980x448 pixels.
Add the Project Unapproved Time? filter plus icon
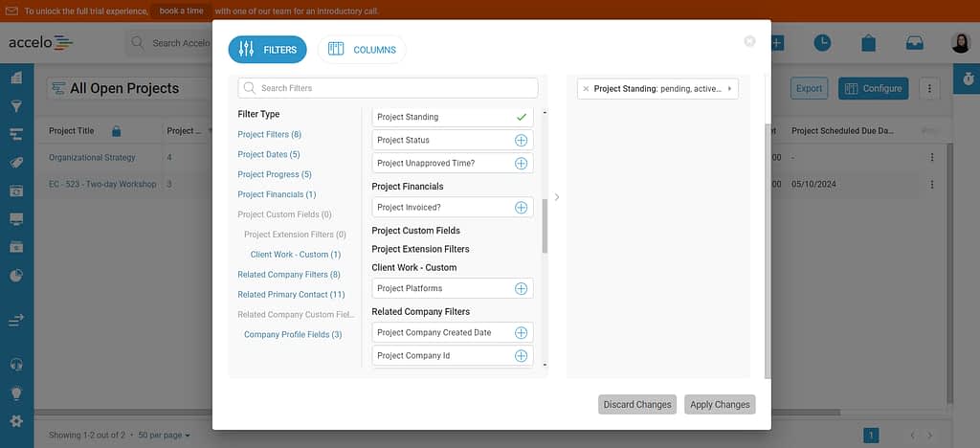click(x=521, y=163)
